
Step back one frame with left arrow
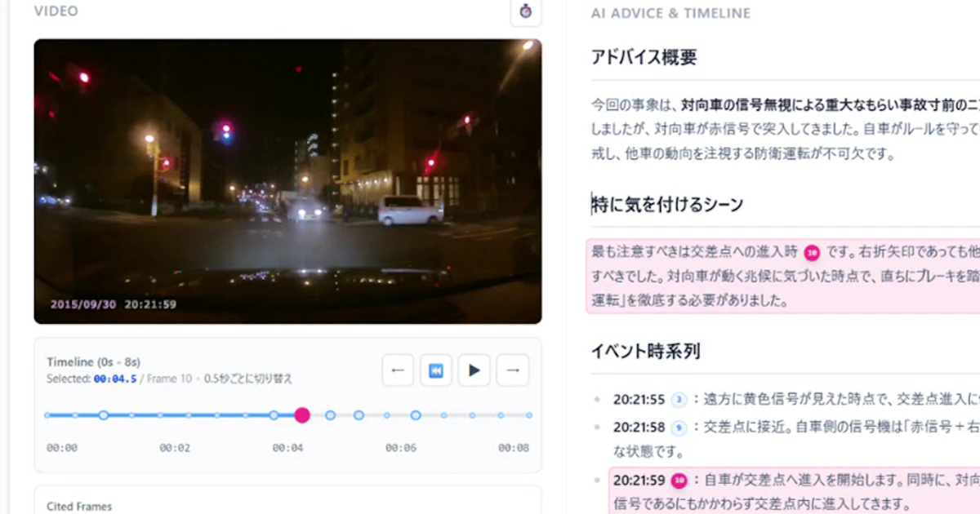tap(398, 370)
